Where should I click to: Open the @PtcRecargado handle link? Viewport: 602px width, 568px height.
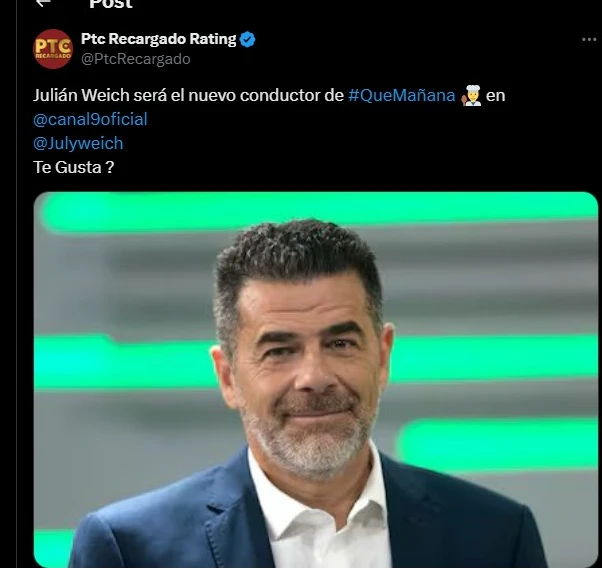135,59
